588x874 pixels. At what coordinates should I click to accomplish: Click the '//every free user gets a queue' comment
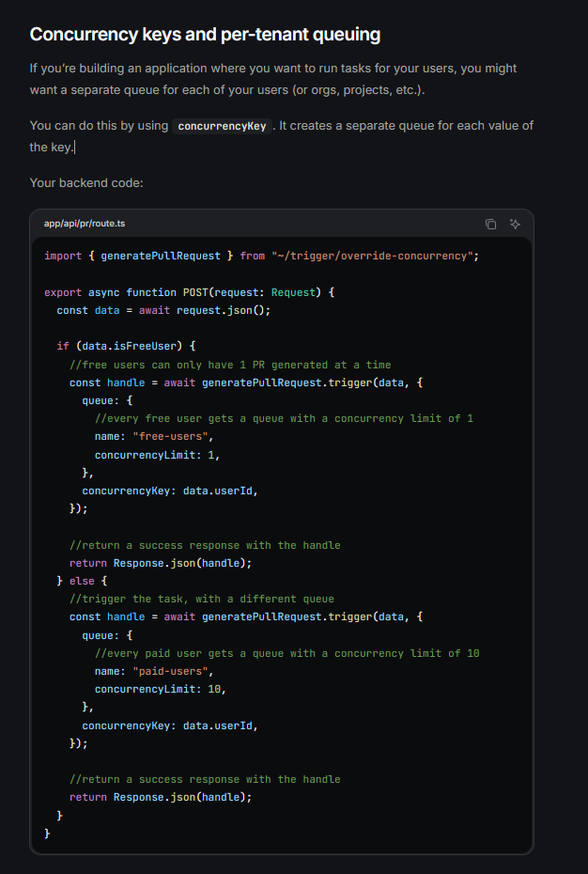tap(284, 418)
